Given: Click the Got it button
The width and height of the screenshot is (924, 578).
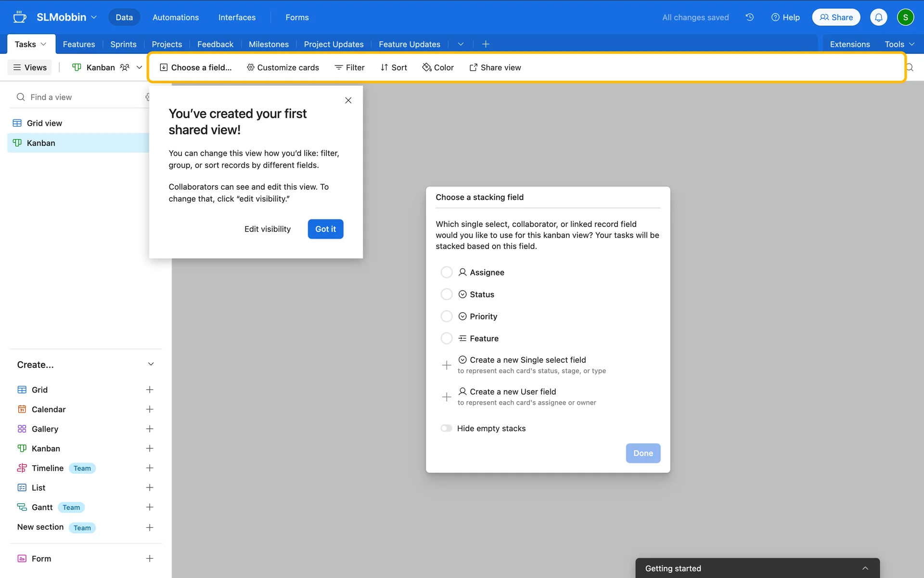Looking at the screenshot, I should [x=325, y=229].
